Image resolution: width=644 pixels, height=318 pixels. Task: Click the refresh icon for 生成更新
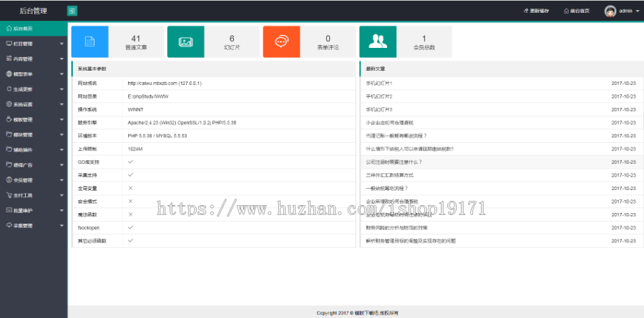pos(9,89)
